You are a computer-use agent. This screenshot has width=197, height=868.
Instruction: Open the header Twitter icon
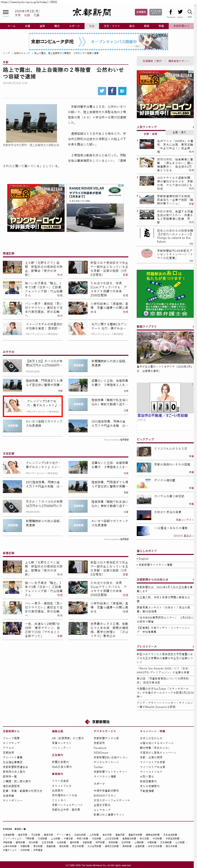pyautogui.click(x=180, y=12)
